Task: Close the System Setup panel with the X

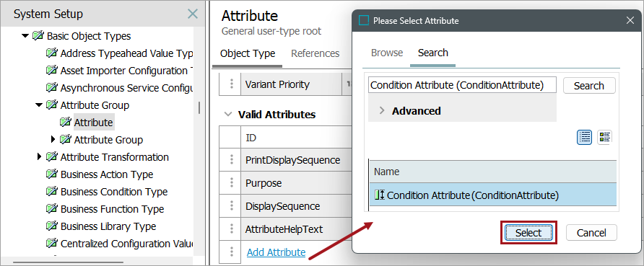Action: [x=193, y=14]
